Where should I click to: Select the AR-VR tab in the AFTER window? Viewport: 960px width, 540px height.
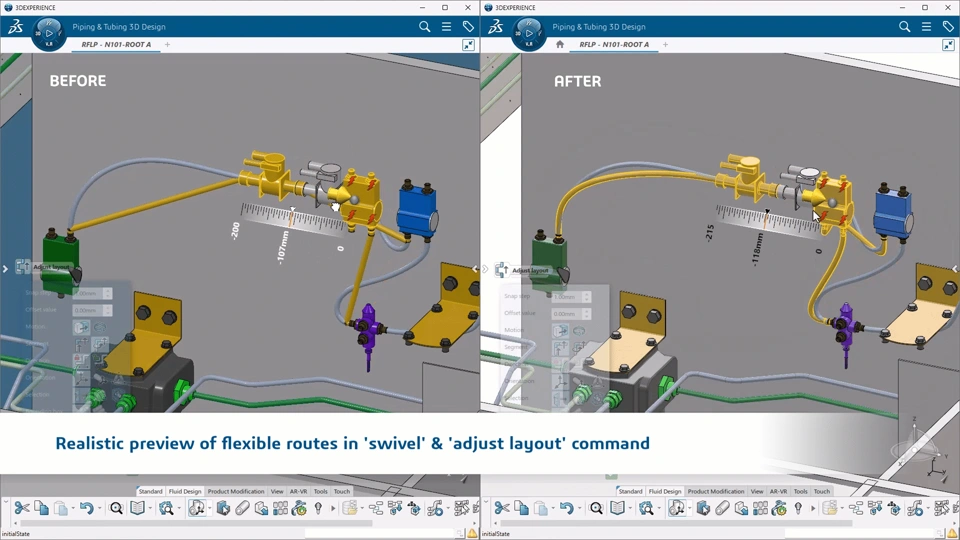pyautogui.click(x=778, y=491)
